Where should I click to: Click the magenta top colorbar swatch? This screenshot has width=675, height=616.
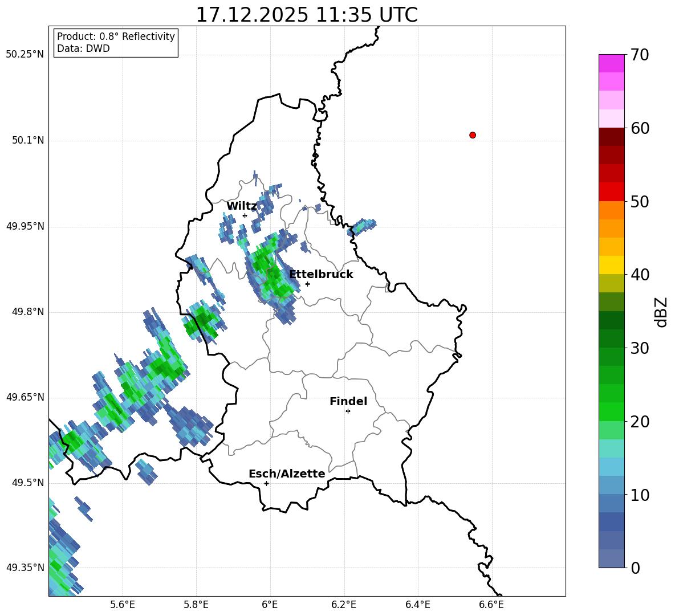tap(611, 63)
